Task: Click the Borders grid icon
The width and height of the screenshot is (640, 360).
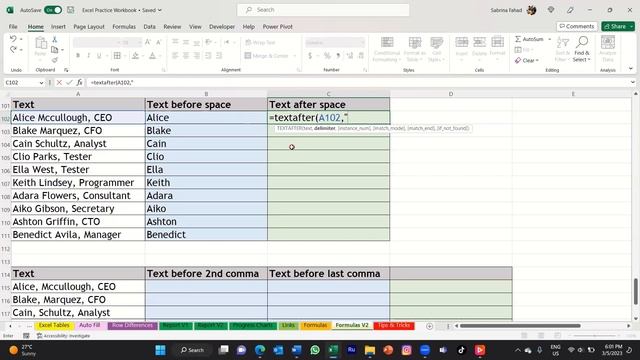Action: [117, 56]
